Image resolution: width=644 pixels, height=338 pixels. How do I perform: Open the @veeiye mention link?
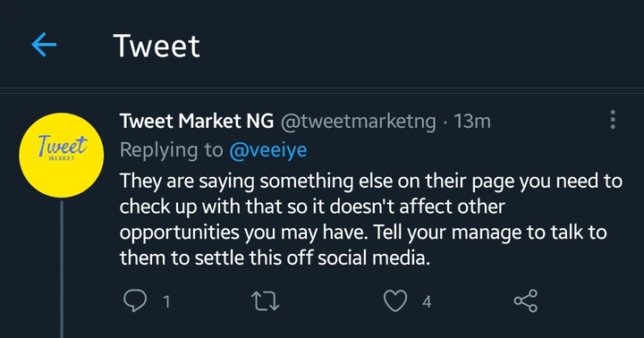(267, 150)
